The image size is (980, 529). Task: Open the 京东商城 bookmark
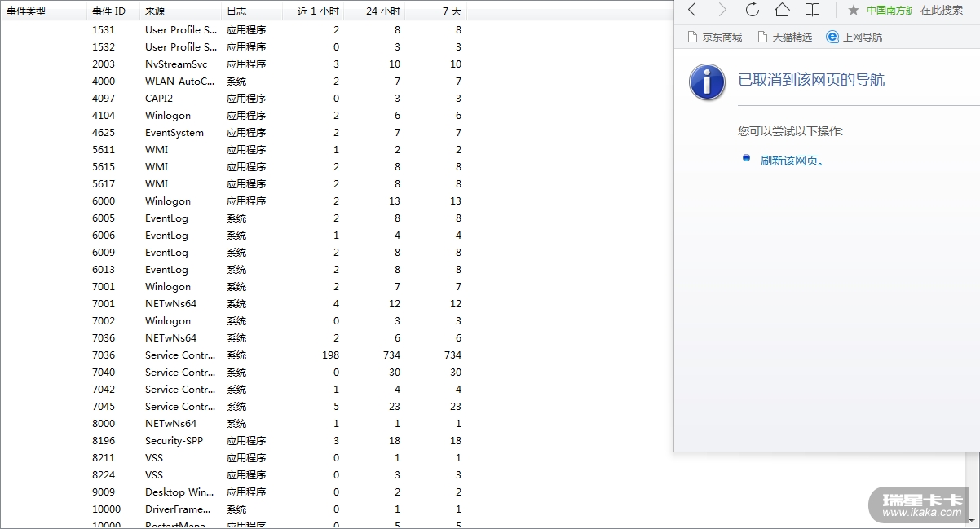coord(715,37)
